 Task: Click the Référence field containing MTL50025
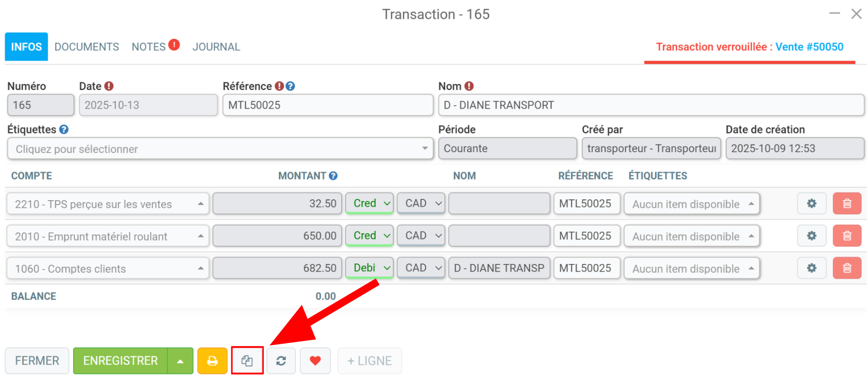click(328, 105)
